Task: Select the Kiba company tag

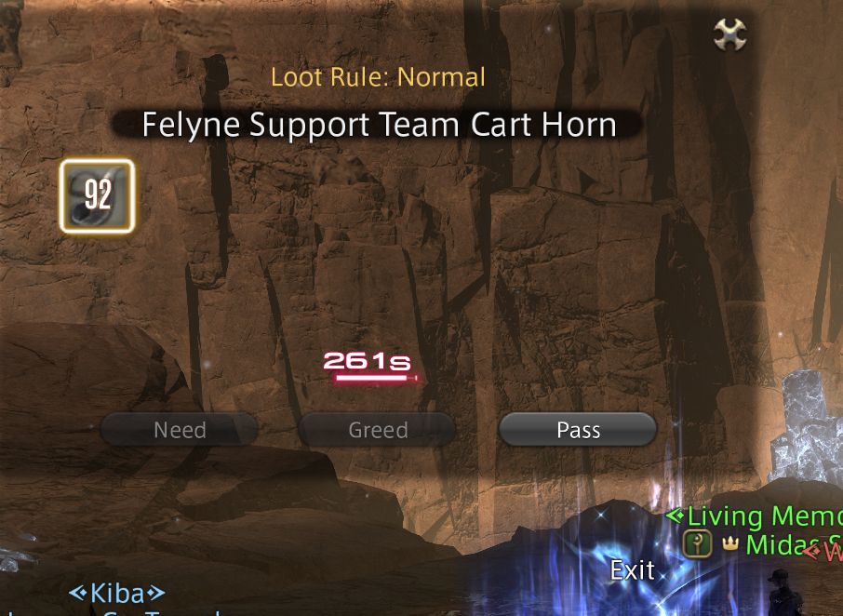Action: pyautogui.click(x=117, y=594)
